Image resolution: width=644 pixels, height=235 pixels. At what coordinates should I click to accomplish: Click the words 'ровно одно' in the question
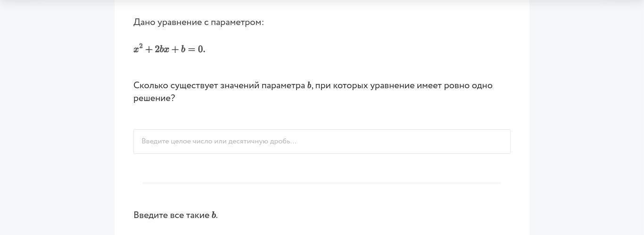(468, 85)
